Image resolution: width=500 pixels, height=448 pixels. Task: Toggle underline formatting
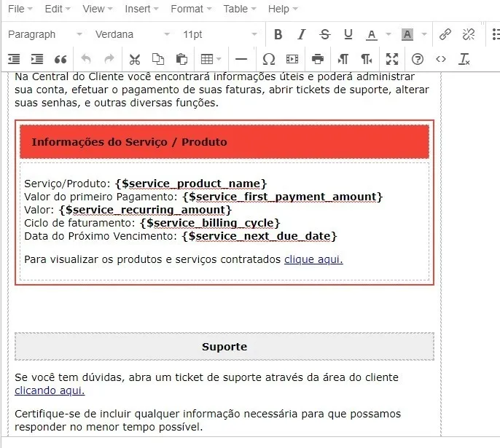(348, 34)
